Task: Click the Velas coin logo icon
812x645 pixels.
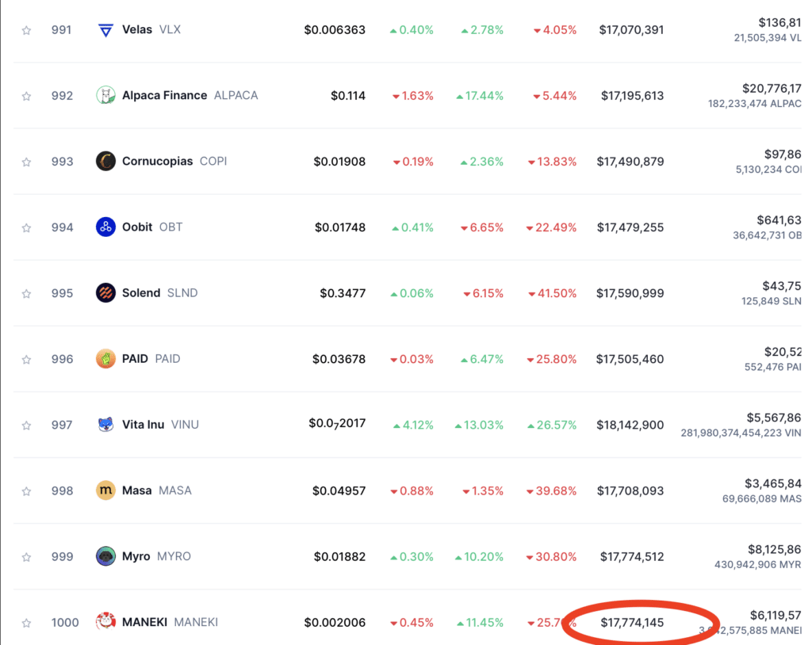Action: (x=105, y=30)
